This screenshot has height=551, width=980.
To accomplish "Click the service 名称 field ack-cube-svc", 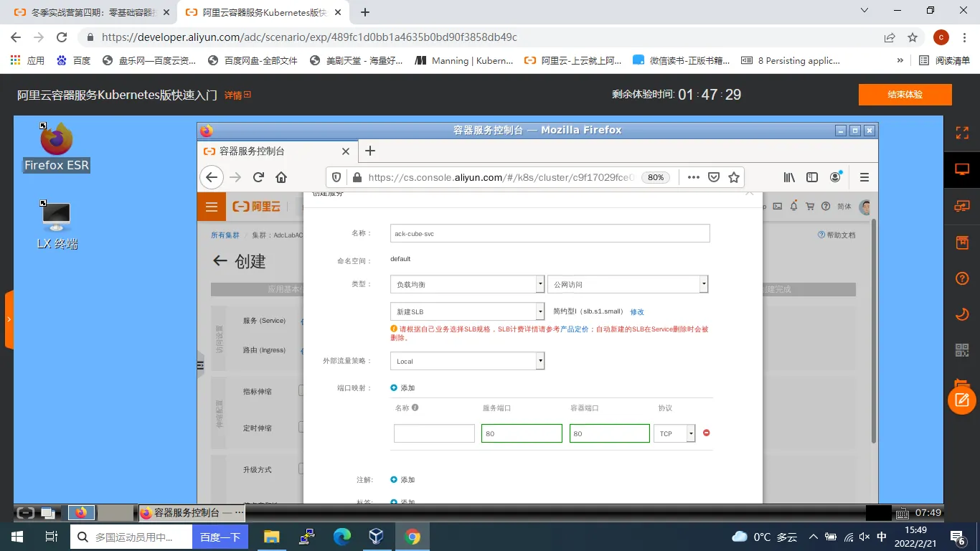I will 550,233.
